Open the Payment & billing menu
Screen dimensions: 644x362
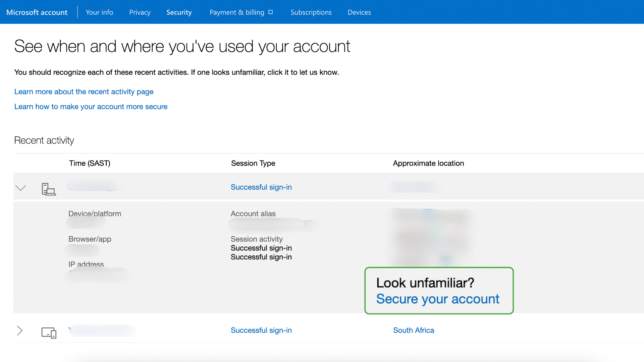pyautogui.click(x=237, y=12)
